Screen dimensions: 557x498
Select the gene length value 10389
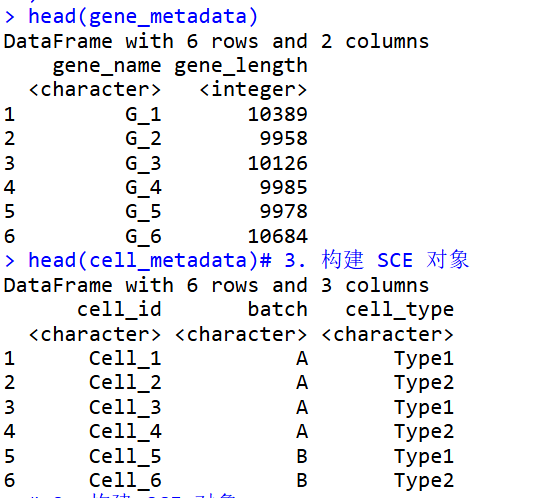278,114
